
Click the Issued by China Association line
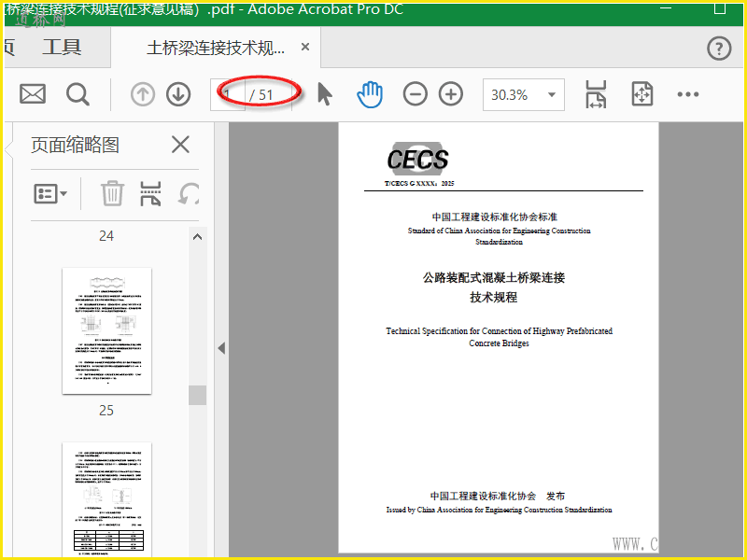(x=499, y=510)
